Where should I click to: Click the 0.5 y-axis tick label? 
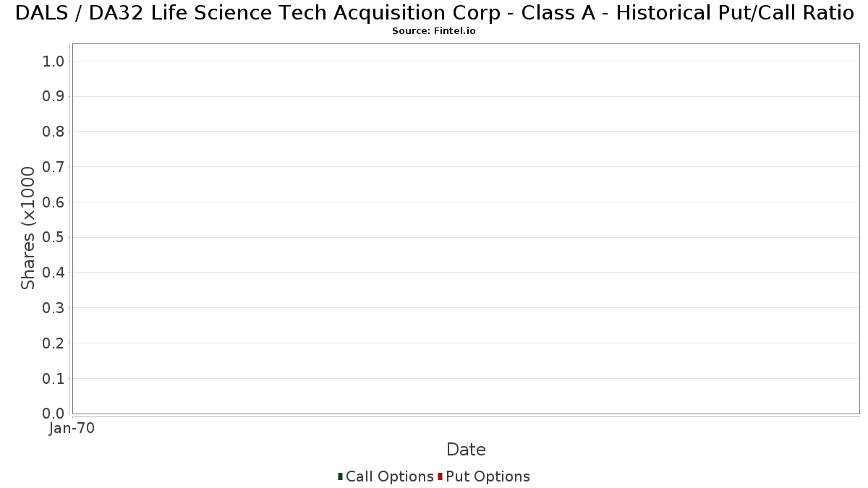[x=54, y=238]
